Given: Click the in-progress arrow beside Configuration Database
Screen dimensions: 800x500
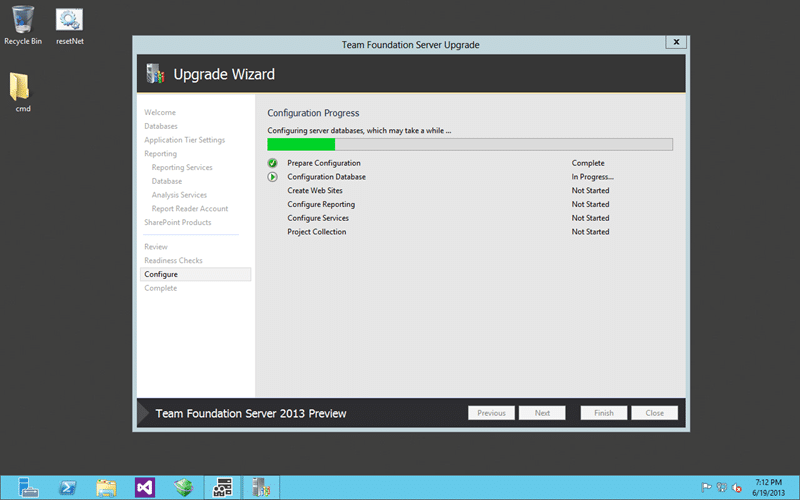Looking at the screenshot, I should coord(272,177).
